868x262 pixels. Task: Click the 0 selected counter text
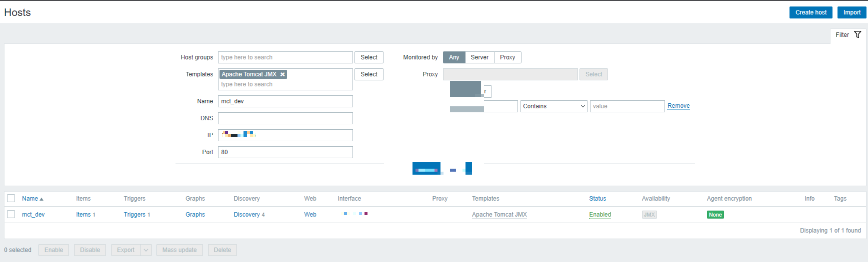[18, 250]
